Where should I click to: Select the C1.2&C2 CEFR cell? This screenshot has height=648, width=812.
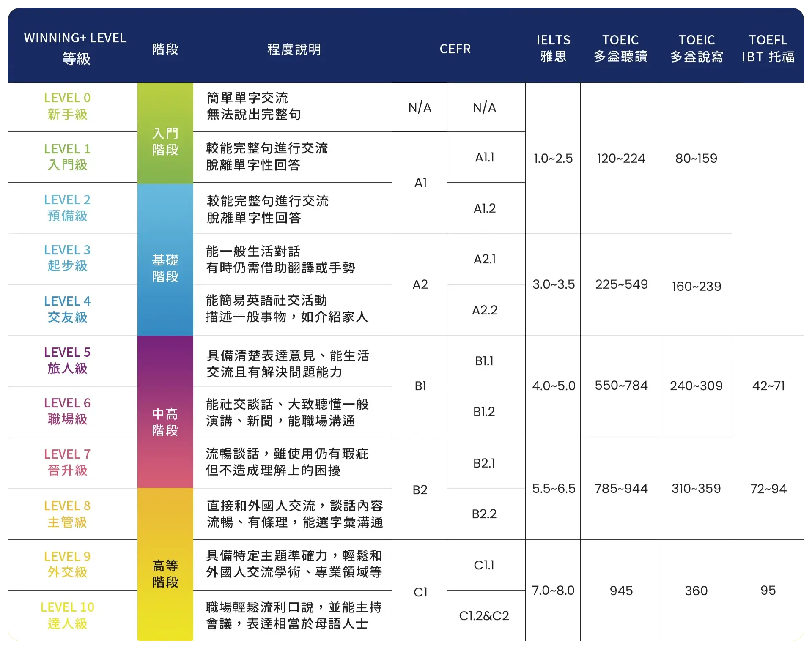486,616
